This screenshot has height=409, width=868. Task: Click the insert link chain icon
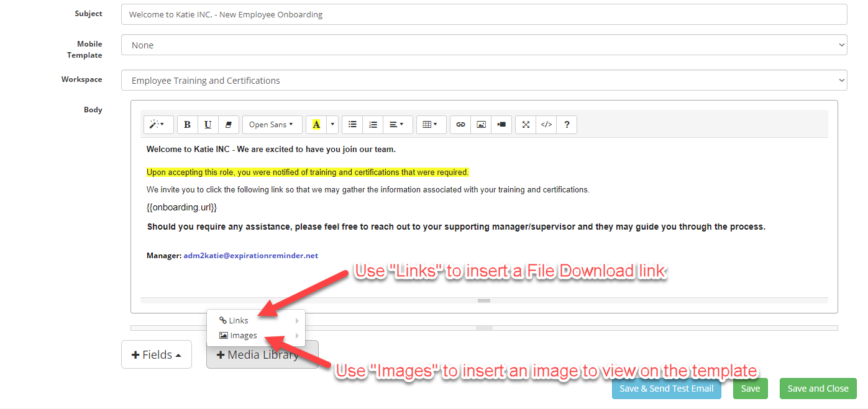[x=460, y=125]
